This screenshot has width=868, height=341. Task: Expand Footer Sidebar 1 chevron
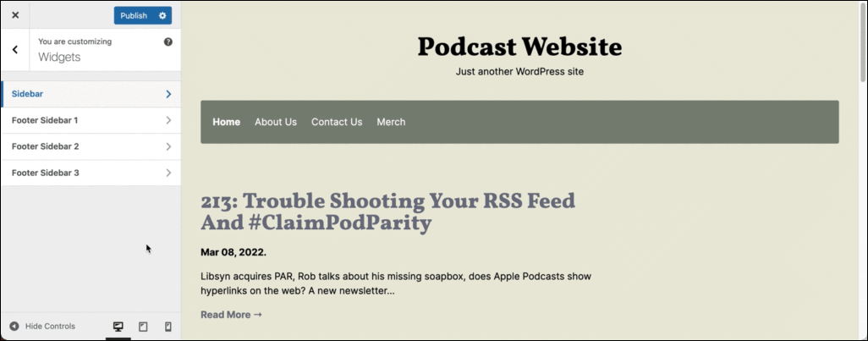click(168, 120)
